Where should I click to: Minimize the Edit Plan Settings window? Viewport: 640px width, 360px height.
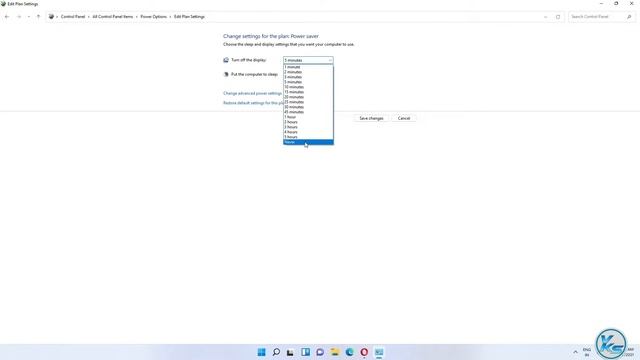coord(601,4)
